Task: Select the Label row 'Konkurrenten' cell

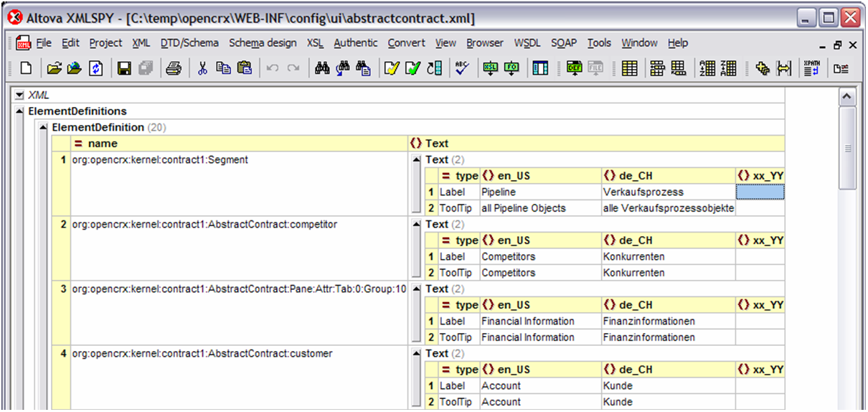Action: [669, 256]
